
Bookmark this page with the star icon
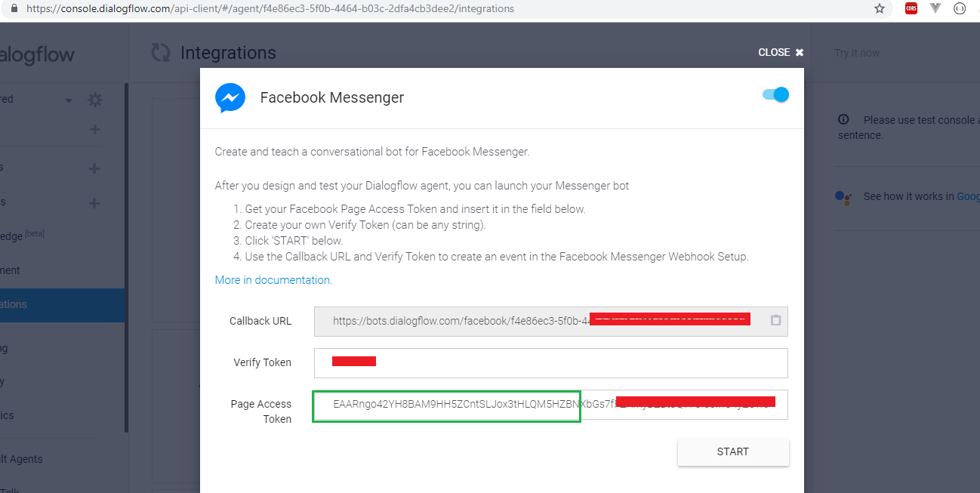pyautogui.click(x=879, y=9)
